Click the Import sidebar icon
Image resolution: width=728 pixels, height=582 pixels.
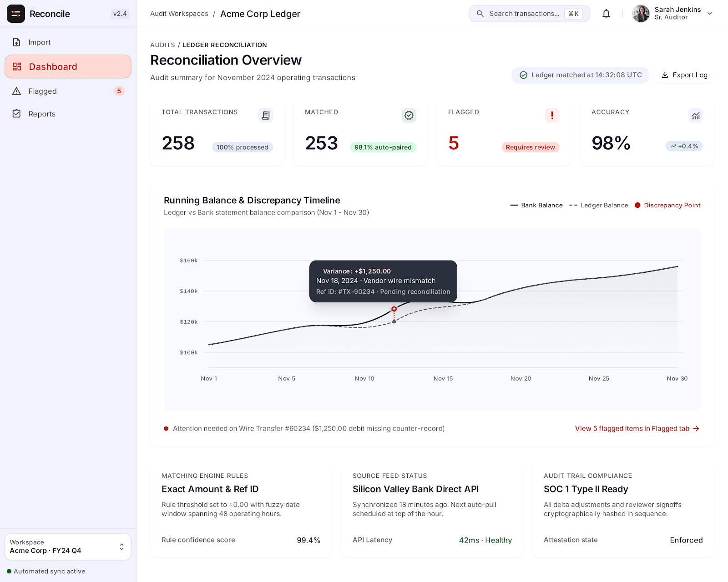(17, 42)
